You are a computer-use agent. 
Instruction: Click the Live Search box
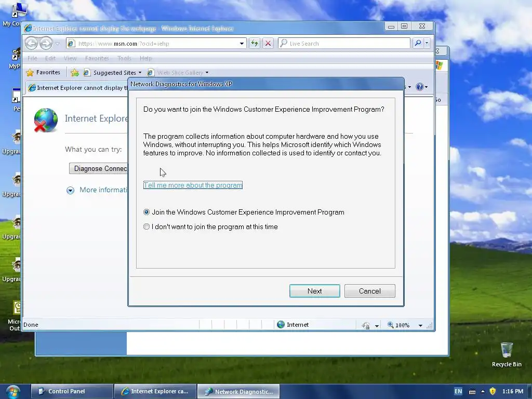click(344, 44)
